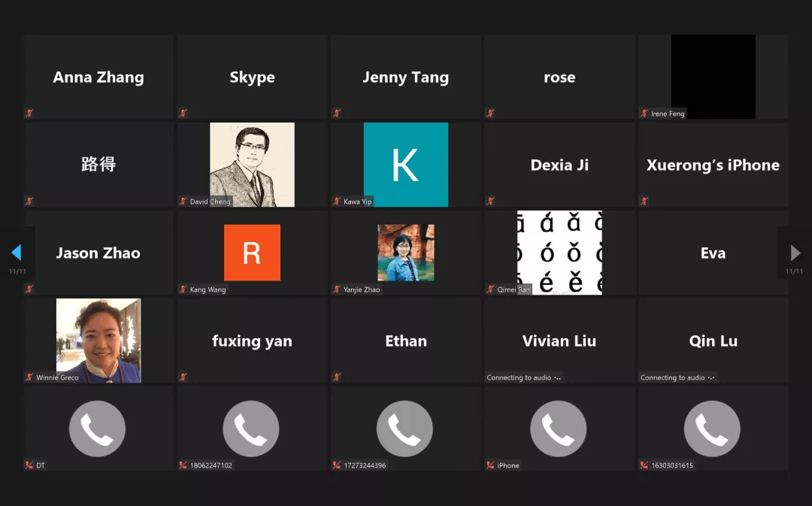This screenshot has width=812, height=506.
Task: Select the Jason Zhao name
Action: (x=98, y=253)
